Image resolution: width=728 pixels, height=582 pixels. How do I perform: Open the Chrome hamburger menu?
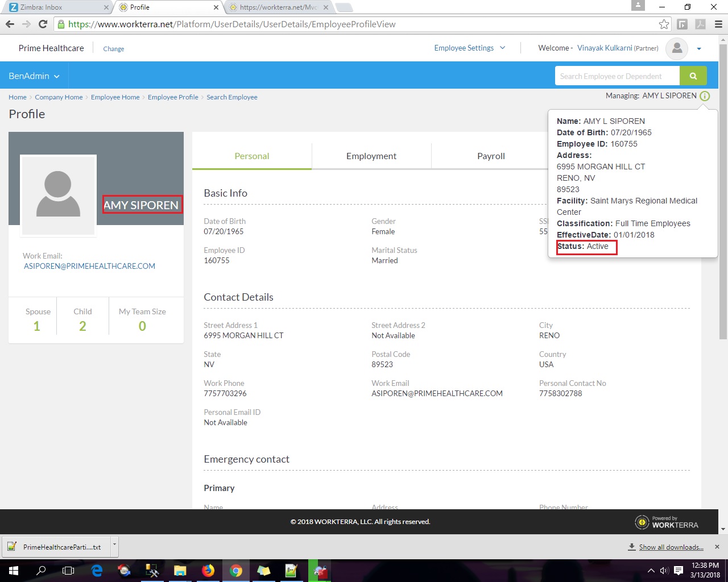718,24
